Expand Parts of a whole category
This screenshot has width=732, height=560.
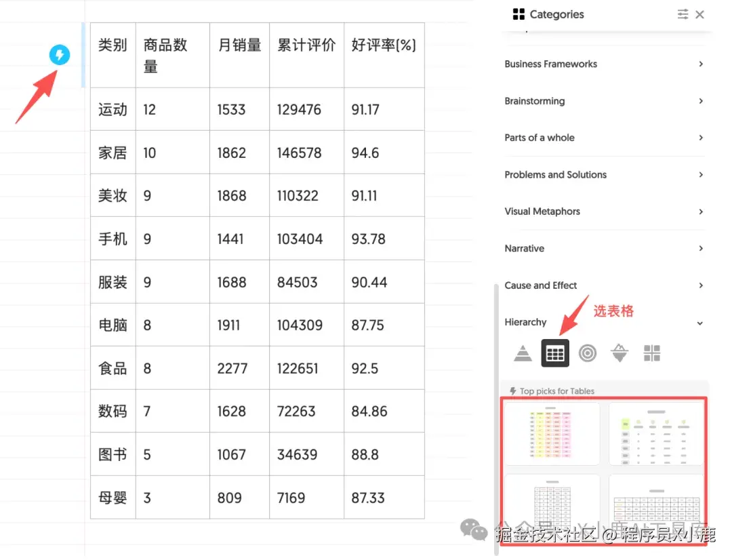pos(604,138)
